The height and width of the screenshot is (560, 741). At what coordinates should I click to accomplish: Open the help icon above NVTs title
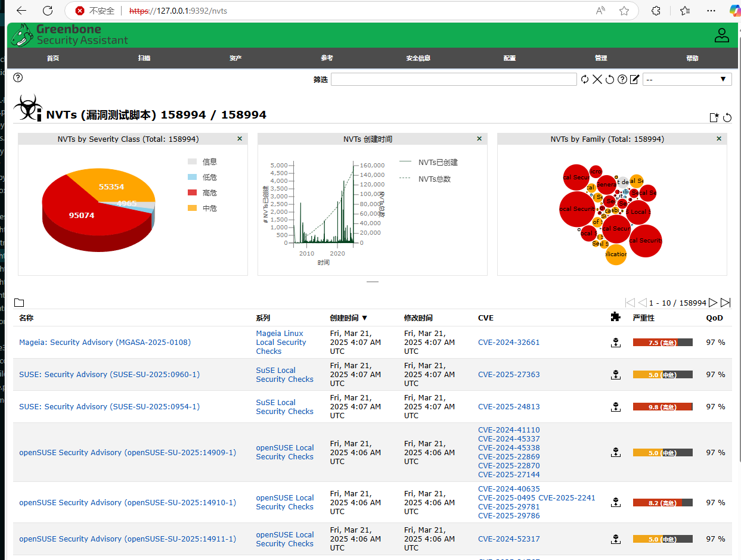18,77
